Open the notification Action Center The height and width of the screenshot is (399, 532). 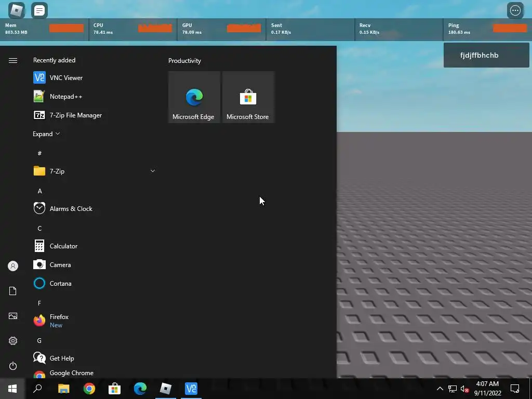[515, 389]
